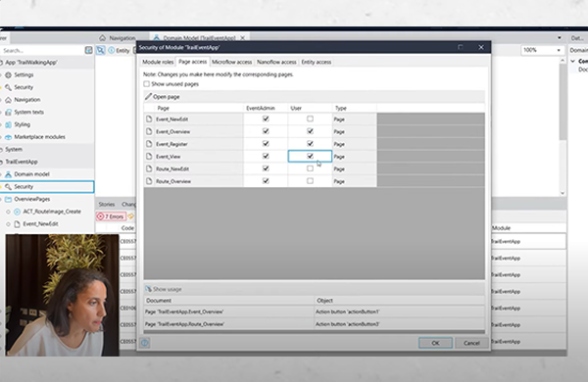Screen dimensions: 588x382
Task: Open the Event_NewEdit page in App Explorer
Action: [40, 223]
